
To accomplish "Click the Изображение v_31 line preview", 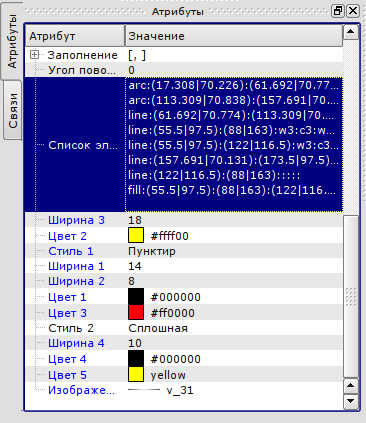I will pos(144,390).
